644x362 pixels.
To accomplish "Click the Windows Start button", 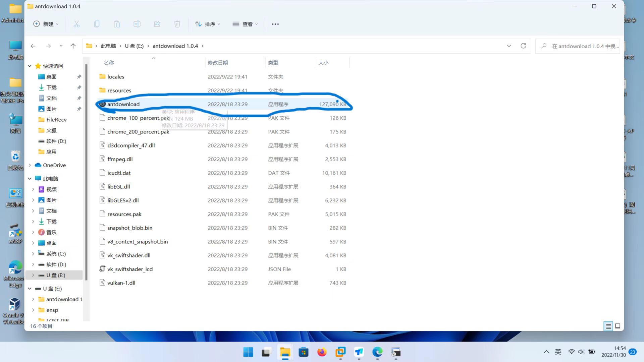I will (x=248, y=352).
